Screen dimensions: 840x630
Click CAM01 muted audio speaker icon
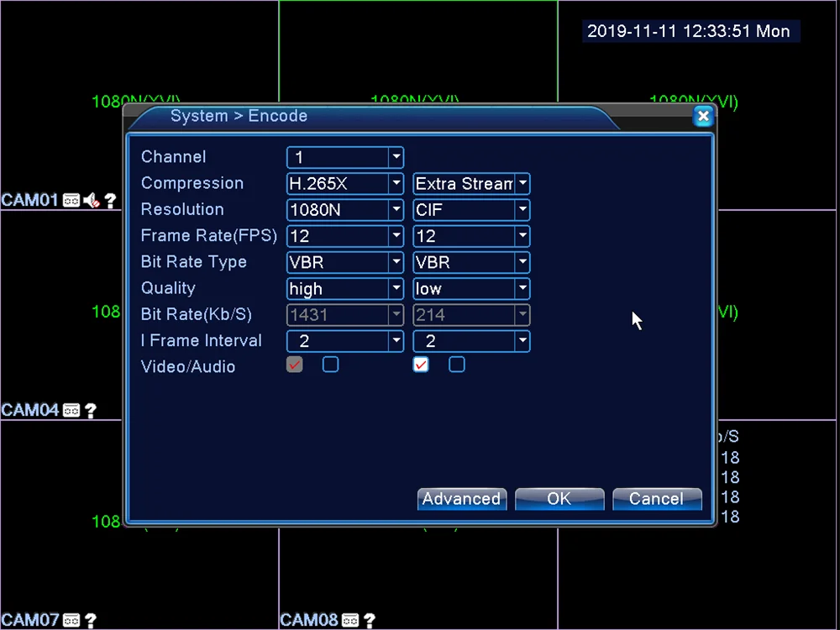coord(92,201)
